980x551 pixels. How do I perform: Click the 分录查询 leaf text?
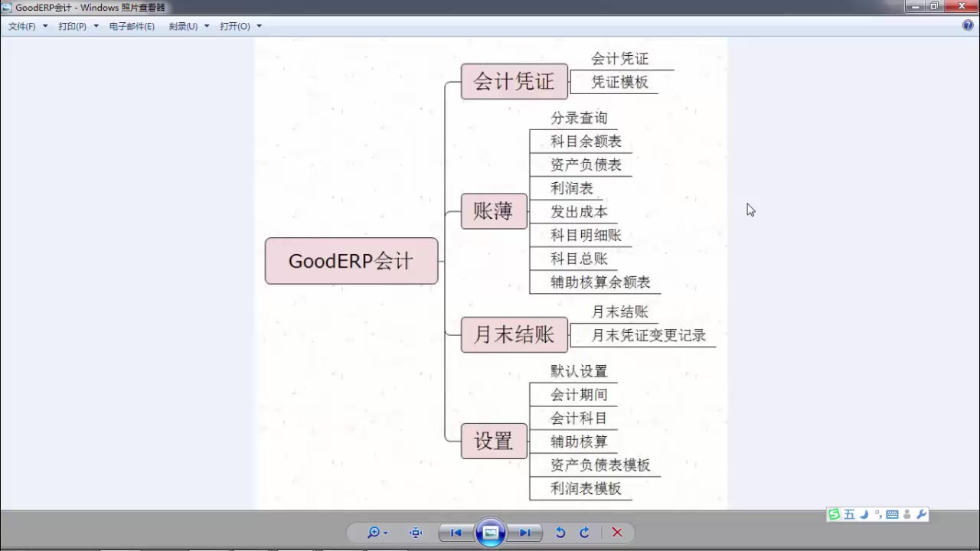[579, 118]
